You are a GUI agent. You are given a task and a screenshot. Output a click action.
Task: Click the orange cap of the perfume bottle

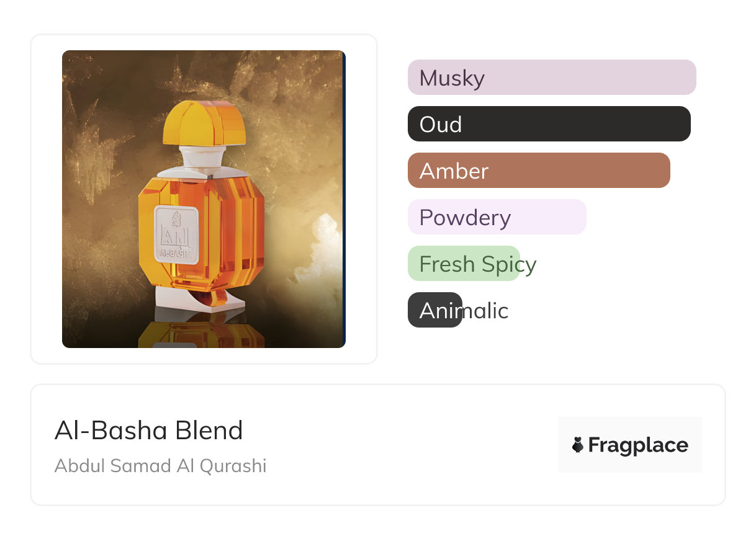pyautogui.click(x=204, y=122)
